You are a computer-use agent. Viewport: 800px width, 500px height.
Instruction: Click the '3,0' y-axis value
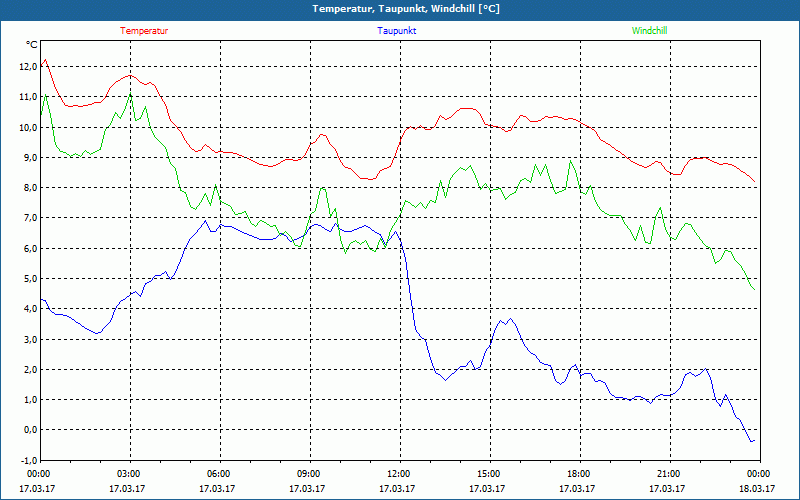[30, 339]
